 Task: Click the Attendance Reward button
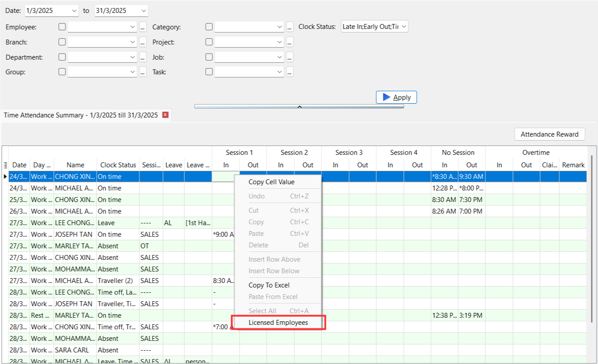549,134
